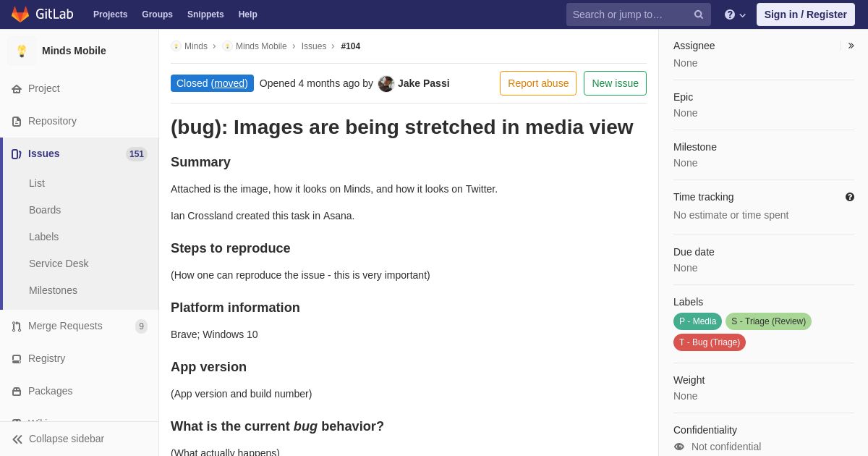Click the Packages text in sidebar
The width and height of the screenshot is (868, 456).
pyautogui.click(x=50, y=391)
